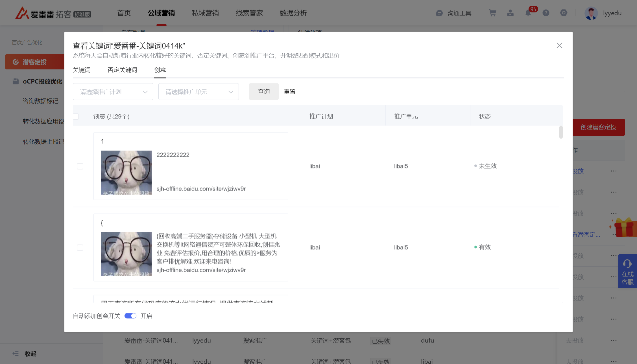Switch to the 否定关键词 tab

pos(122,70)
